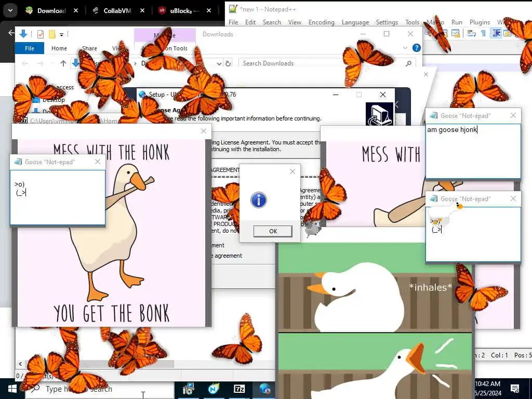Viewport: 532px width, 399px height.
Task: Open the globe browser taskbar icon
Action: [264, 389]
